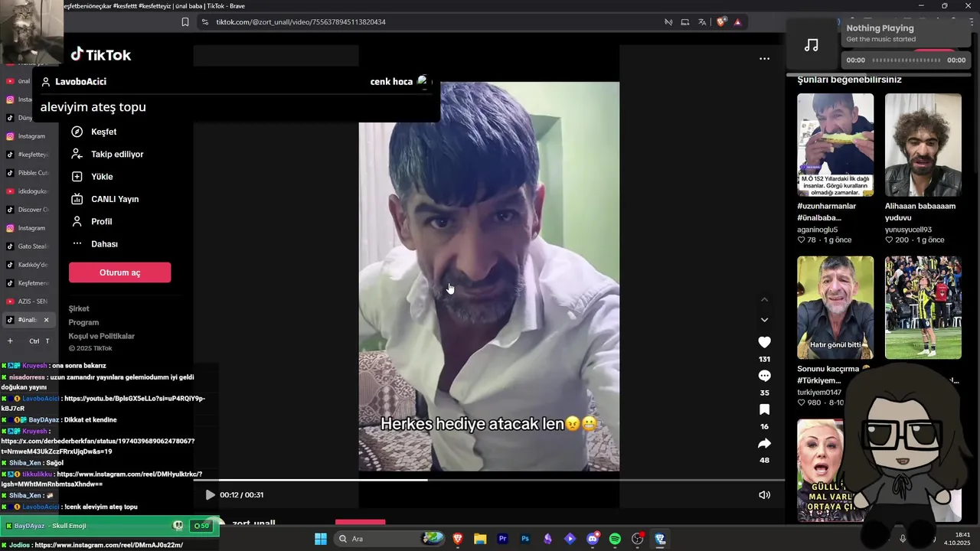
Task: Seek on the video progress bar
Action: click(x=488, y=480)
